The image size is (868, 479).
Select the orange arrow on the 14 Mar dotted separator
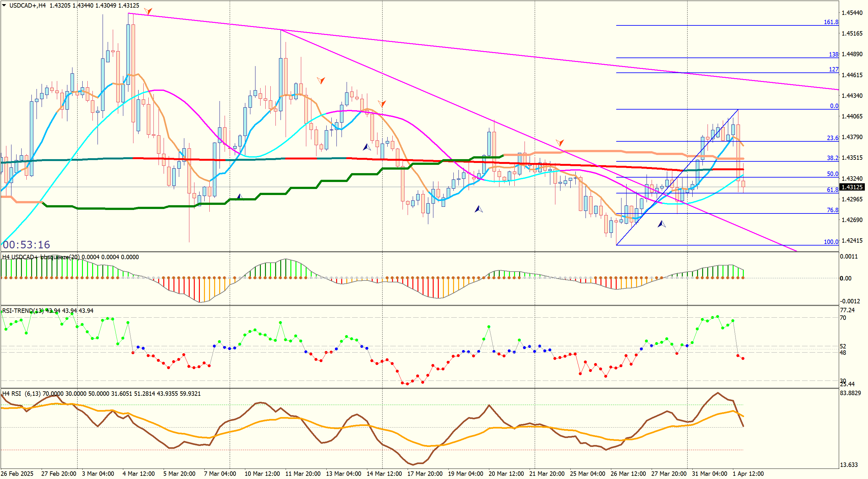point(382,104)
